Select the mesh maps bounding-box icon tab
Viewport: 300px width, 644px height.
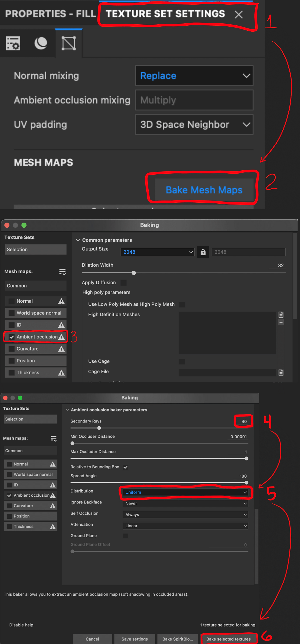pyautogui.click(x=69, y=43)
